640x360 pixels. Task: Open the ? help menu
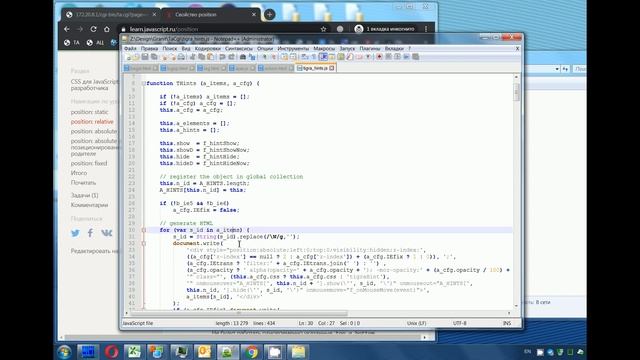(409, 49)
